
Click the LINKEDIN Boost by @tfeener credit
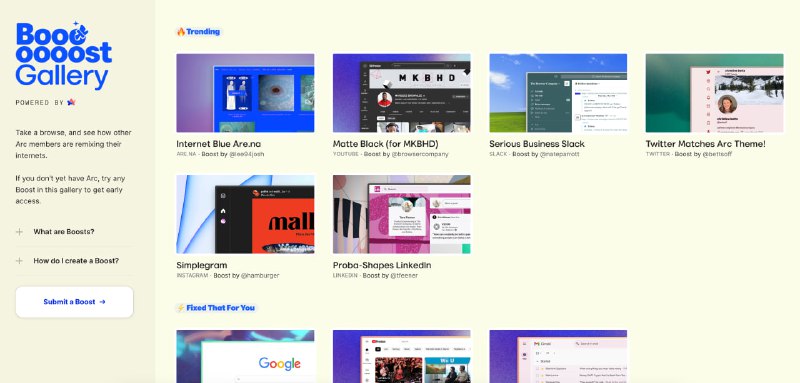(x=376, y=275)
